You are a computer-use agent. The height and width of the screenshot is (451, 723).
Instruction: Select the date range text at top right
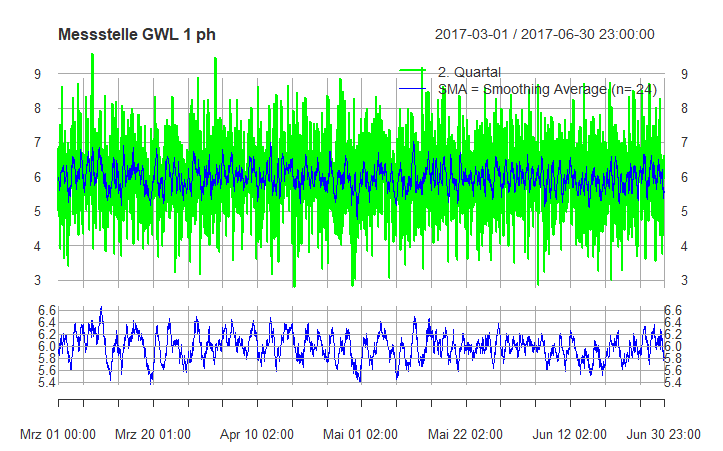[x=545, y=34]
